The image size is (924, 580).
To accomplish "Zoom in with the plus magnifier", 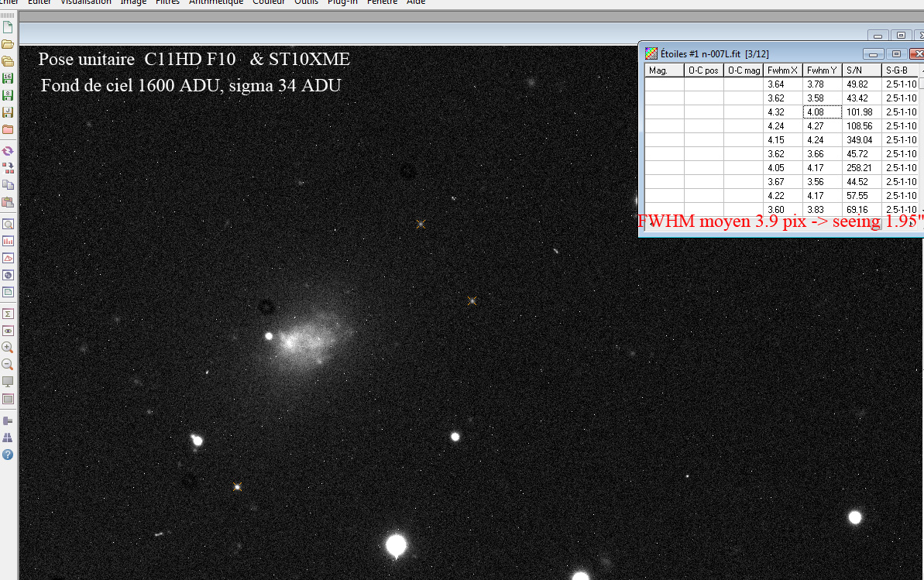I will pos(8,348).
